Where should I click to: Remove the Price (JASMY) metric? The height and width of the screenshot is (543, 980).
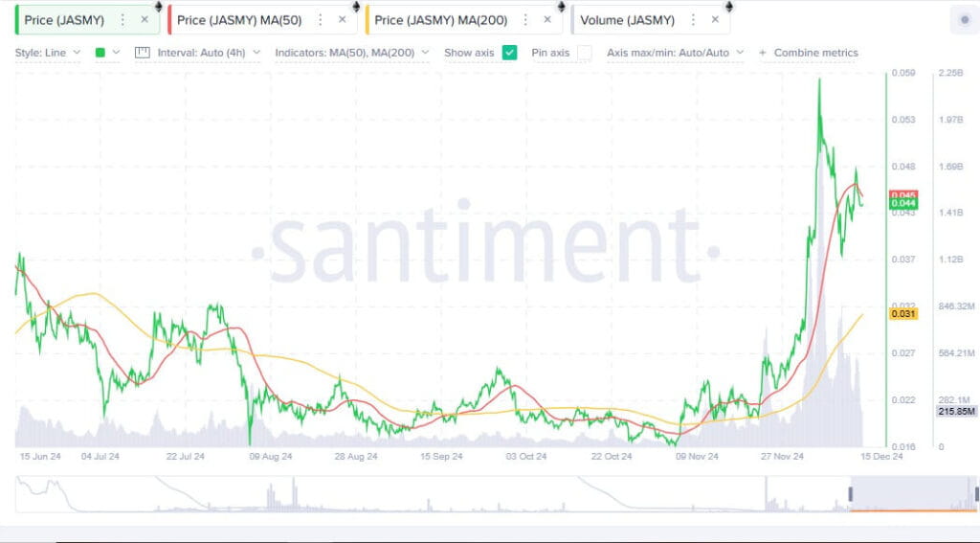pos(145,20)
